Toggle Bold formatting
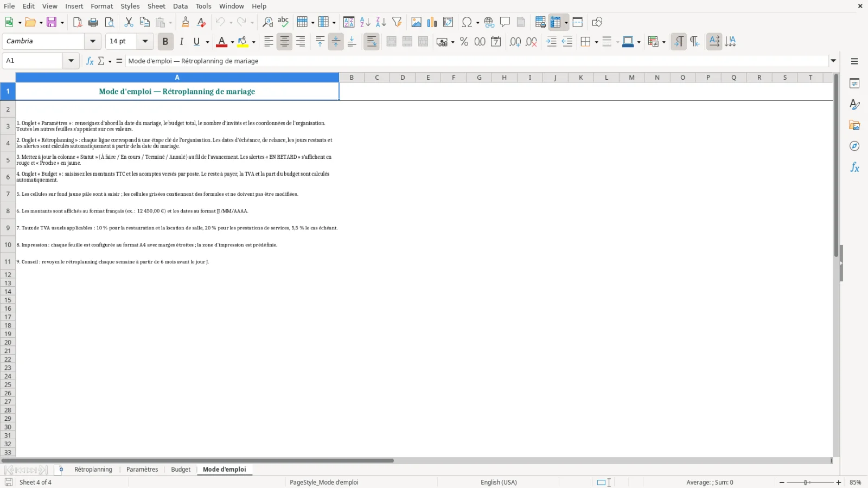The height and width of the screenshot is (488, 868). tap(165, 42)
